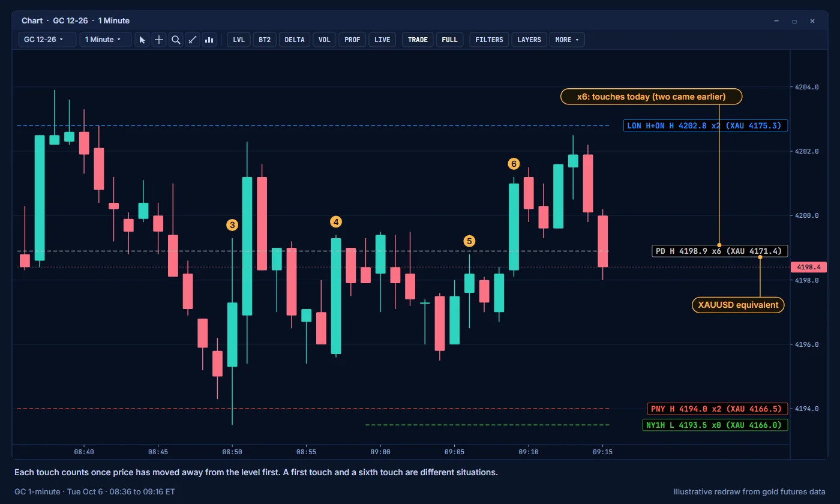The height and width of the screenshot is (504, 840).
Task: Click the 4196.0 price axis label
Action: (806, 344)
